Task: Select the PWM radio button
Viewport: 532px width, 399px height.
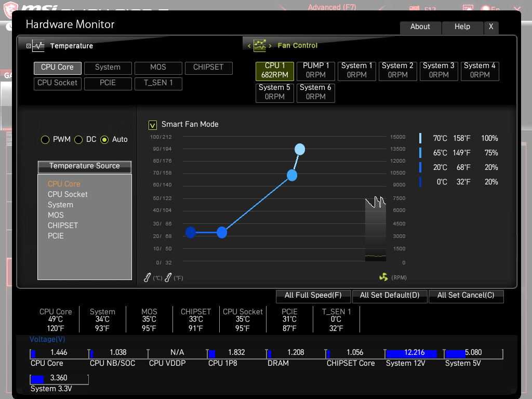Action: point(45,139)
